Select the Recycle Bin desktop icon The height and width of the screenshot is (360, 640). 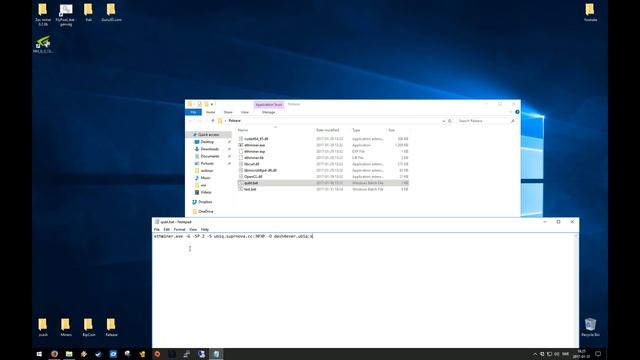click(x=590, y=327)
